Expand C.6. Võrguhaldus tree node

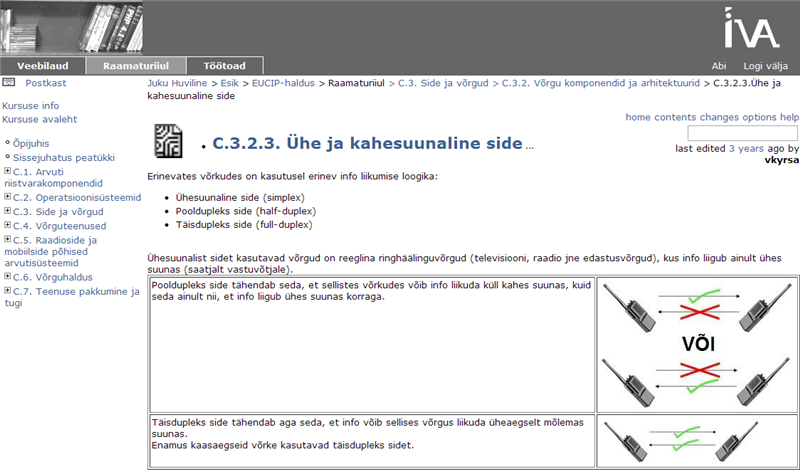click(x=8, y=276)
